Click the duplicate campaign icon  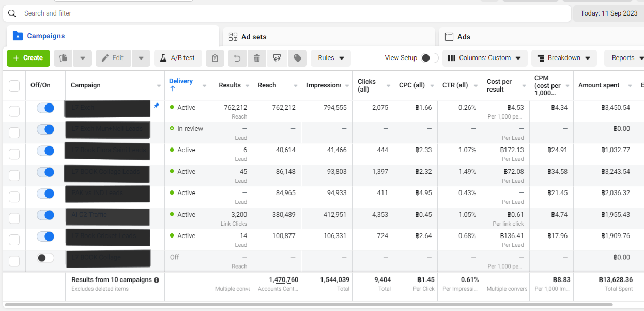point(64,58)
